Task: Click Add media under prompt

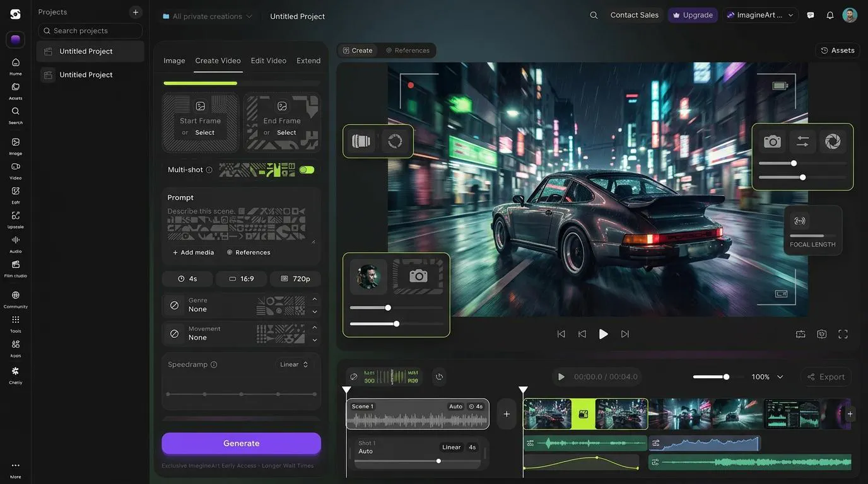Action: click(x=194, y=252)
